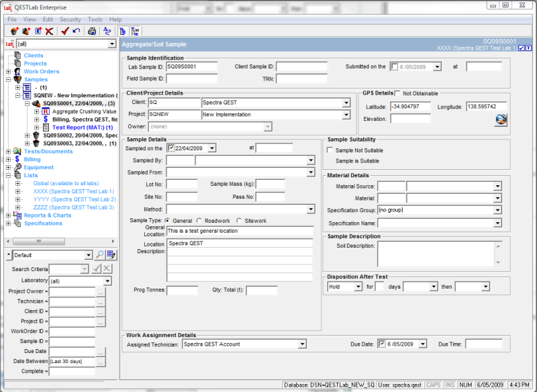Click the spell check icon on the toolbar
Viewport: 537px width, 392px height.
tap(107, 30)
